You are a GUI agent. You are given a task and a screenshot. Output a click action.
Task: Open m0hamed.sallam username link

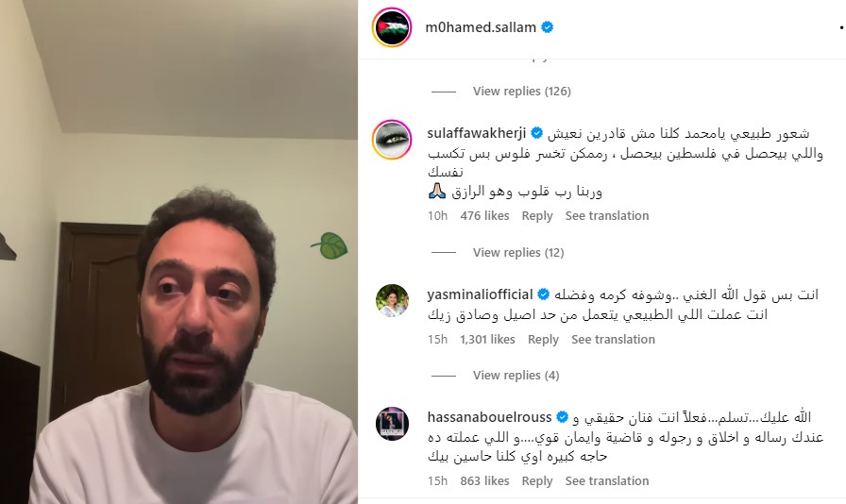[x=481, y=27]
